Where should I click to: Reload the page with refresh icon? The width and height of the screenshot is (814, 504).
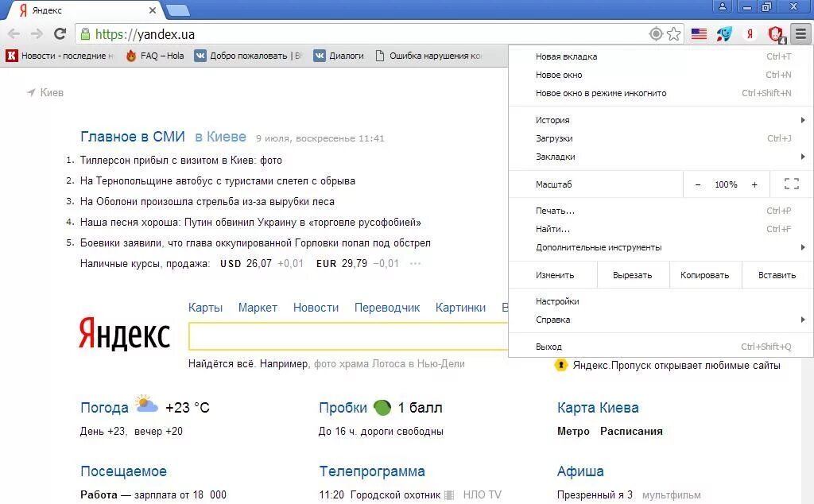(x=60, y=33)
